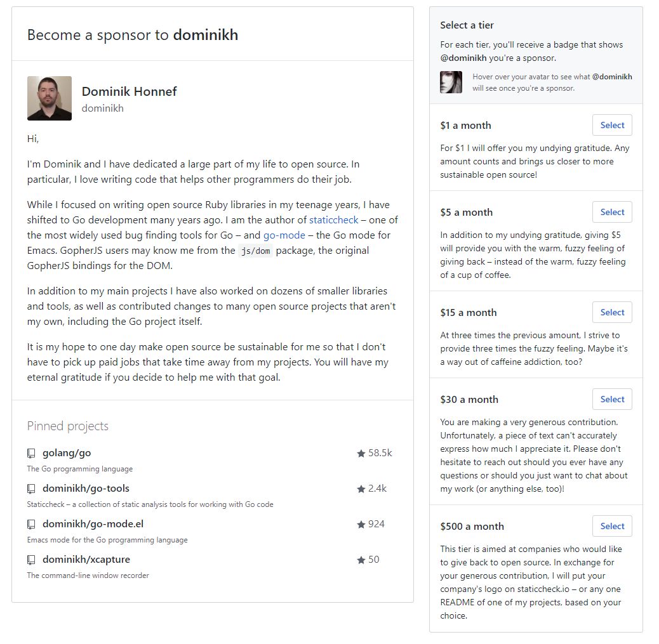
Task: Open the golang/go pinned project
Action: (x=67, y=453)
